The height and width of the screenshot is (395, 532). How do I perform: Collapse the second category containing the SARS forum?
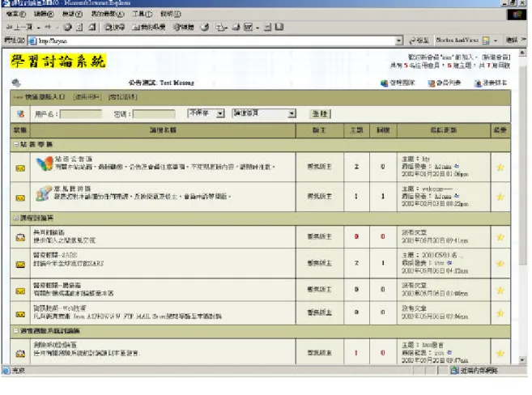tap(16, 218)
